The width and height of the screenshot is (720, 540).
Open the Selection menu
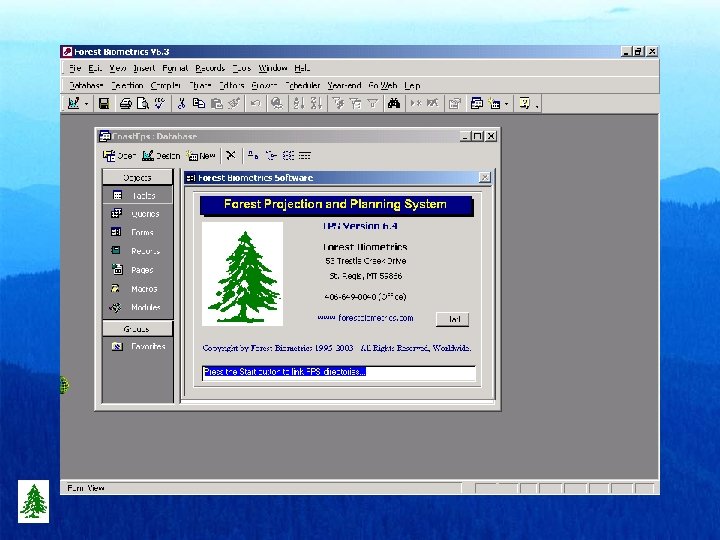[x=127, y=86]
